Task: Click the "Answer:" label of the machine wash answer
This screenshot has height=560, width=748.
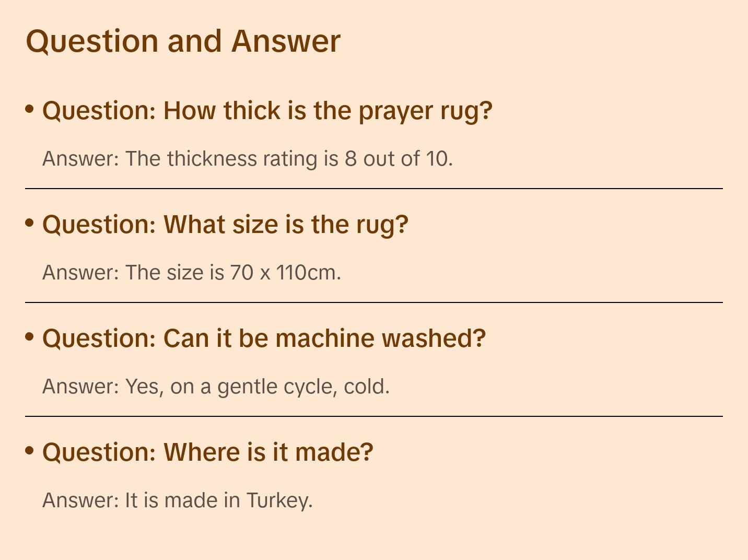Action: [81, 387]
